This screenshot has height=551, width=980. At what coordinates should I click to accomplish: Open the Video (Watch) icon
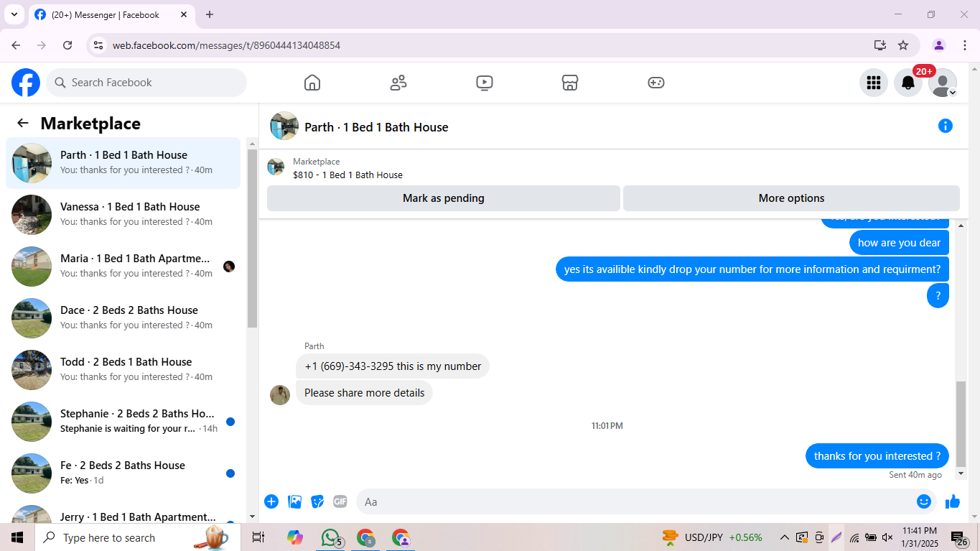coord(485,83)
